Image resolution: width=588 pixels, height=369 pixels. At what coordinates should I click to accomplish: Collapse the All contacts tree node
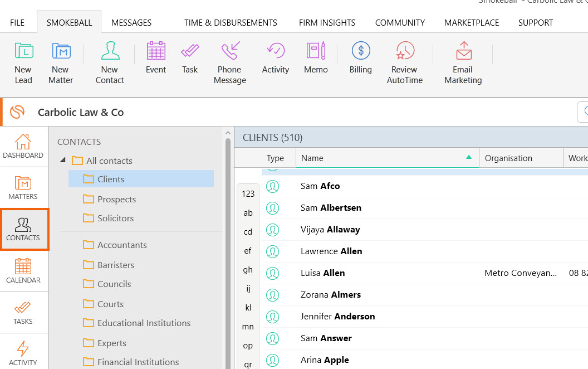coord(63,161)
